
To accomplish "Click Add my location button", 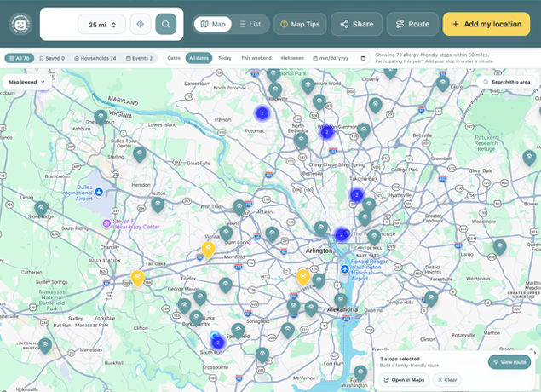I will point(486,24).
